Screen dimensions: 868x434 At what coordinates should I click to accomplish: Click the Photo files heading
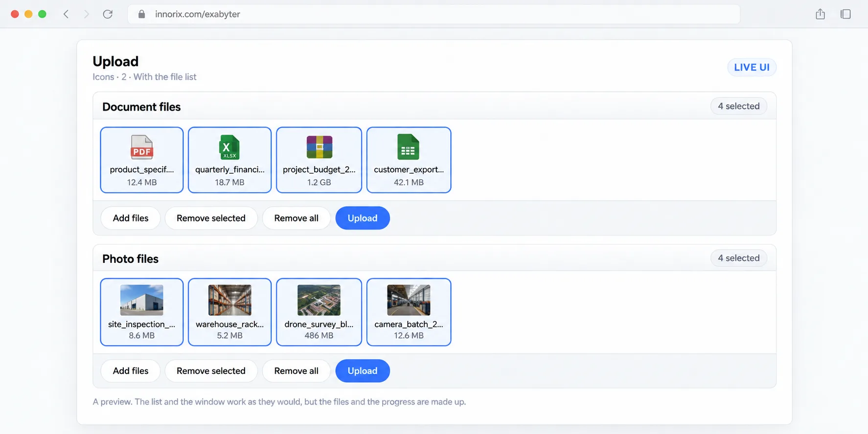[130, 259]
